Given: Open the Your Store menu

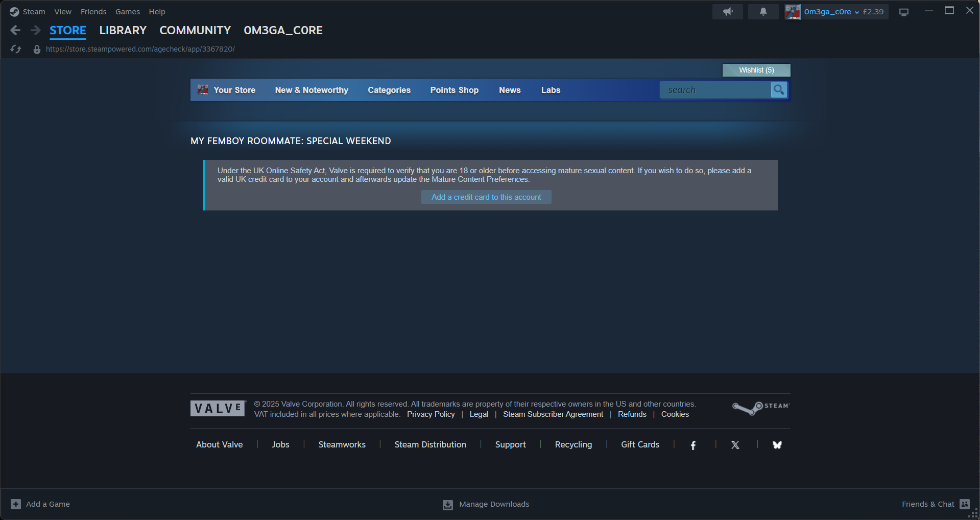Looking at the screenshot, I should 234,90.
